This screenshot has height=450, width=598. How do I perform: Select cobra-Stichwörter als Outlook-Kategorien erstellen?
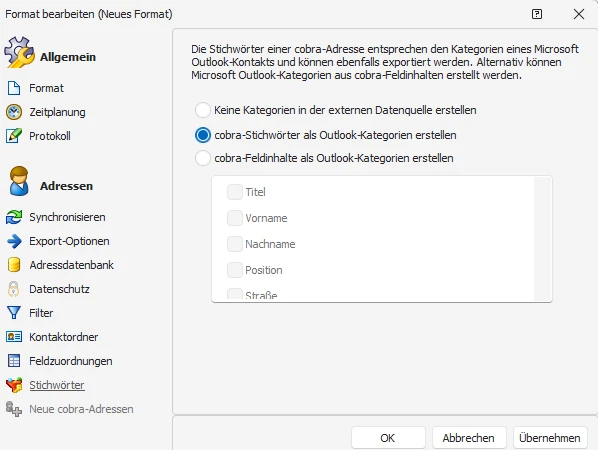point(203,135)
